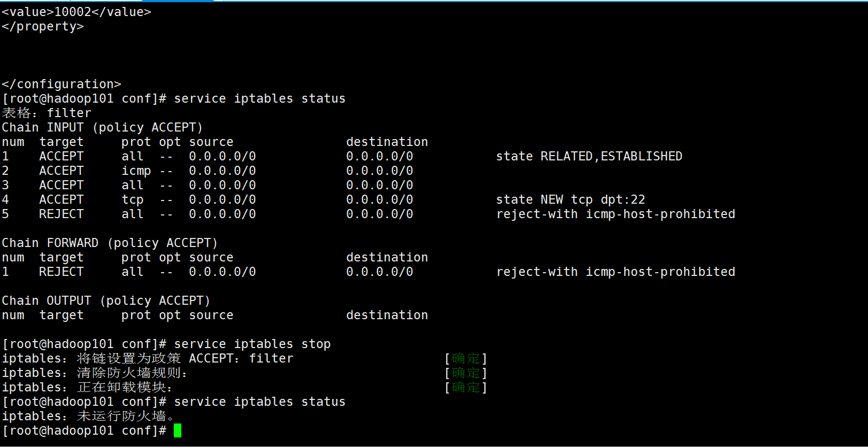This screenshot has width=868, height=447.
Task: Click the '<value>10002</value>' line
Action: 76,12
